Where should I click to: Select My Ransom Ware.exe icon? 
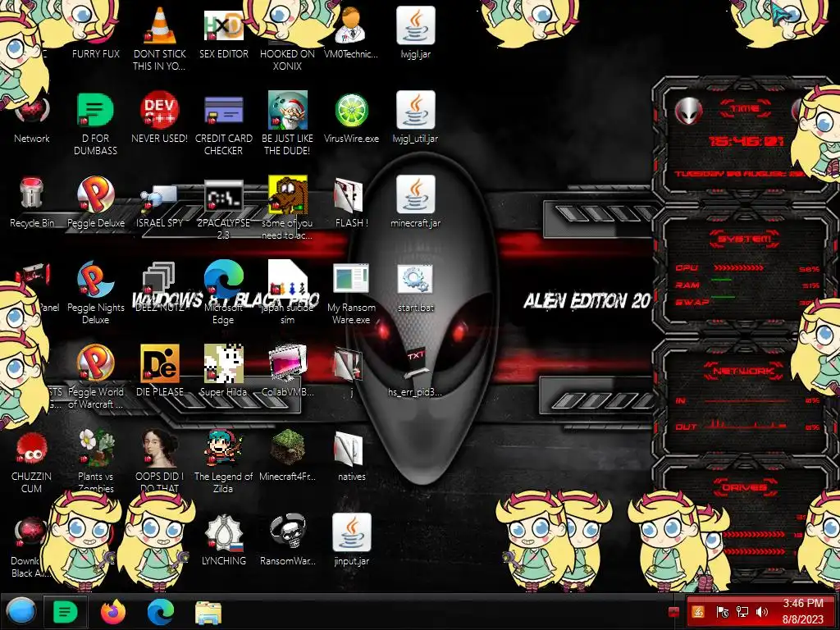[351, 279]
